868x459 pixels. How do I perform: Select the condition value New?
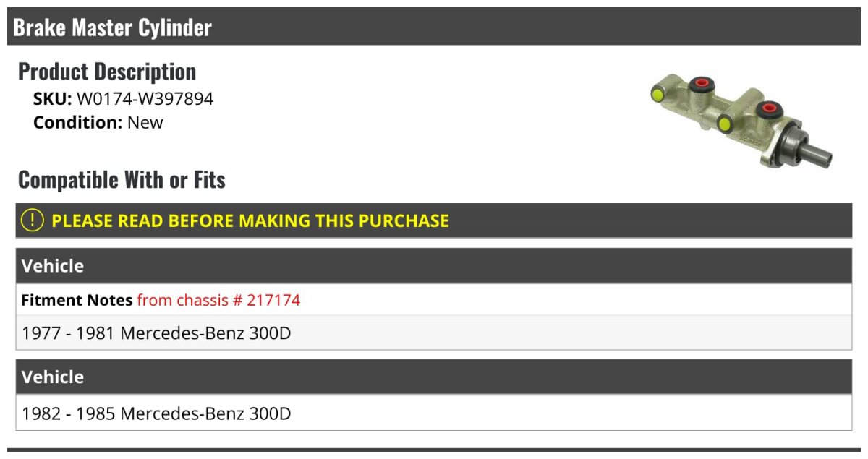click(145, 122)
